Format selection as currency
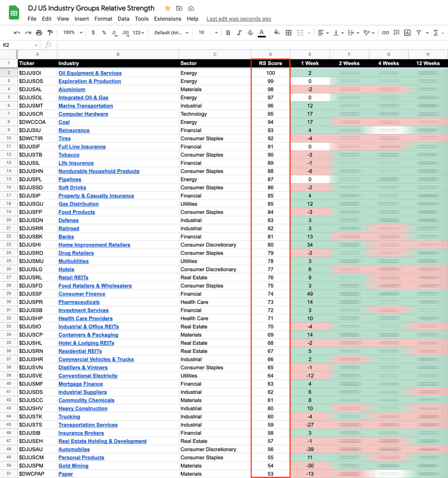 (x=93, y=33)
